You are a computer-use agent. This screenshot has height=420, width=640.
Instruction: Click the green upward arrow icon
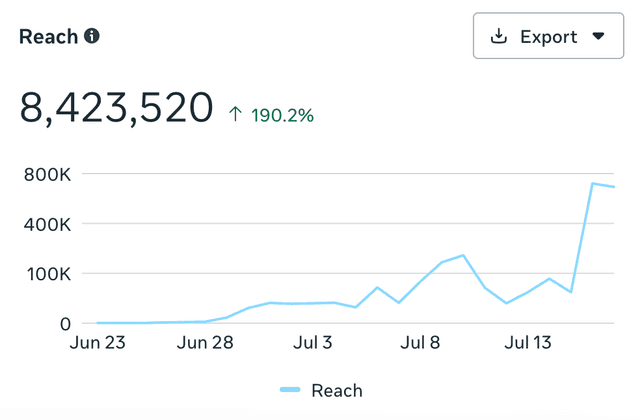point(236,115)
